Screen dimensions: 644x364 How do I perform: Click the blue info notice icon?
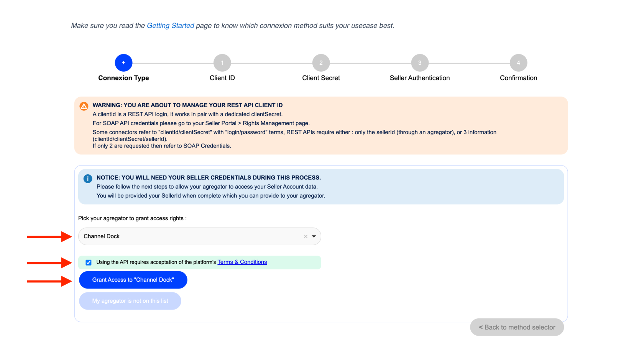point(88,179)
